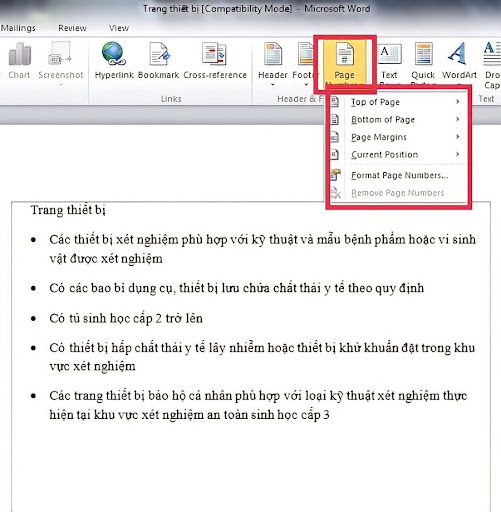The image size is (501, 512).
Task: Choose Format Page Numbers from the menu
Action: pyautogui.click(x=398, y=175)
